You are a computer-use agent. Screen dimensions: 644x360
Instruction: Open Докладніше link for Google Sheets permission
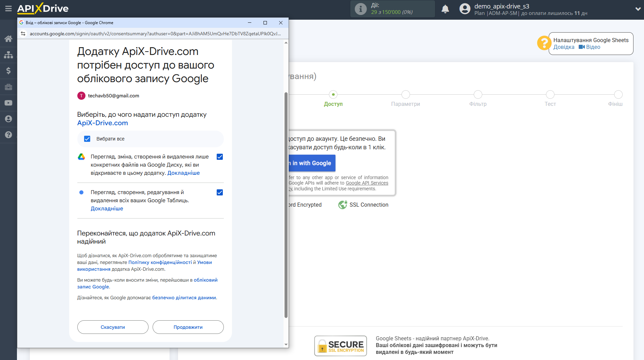tap(107, 209)
